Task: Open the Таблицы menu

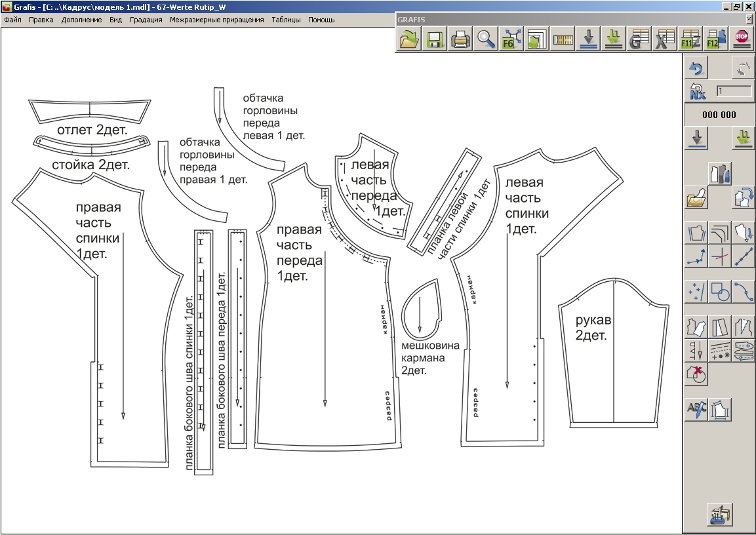Action: point(286,20)
